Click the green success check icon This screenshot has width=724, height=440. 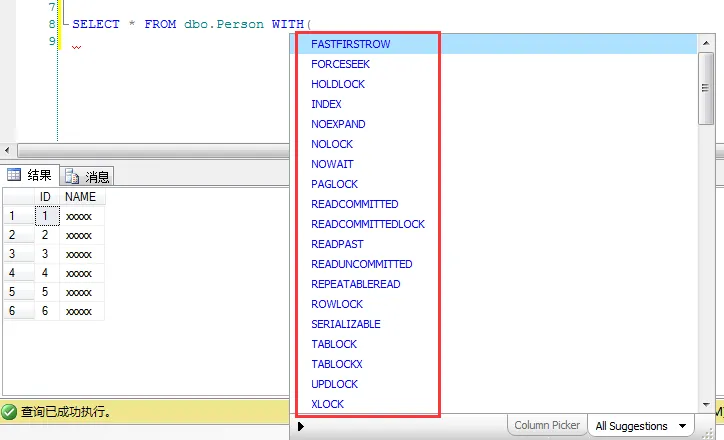pyautogui.click(x=9, y=412)
